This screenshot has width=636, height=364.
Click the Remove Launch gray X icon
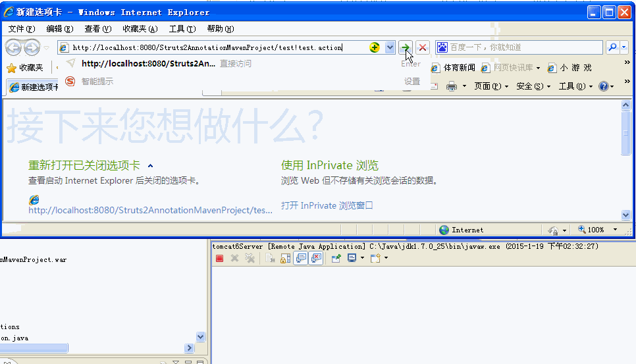coord(234,258)
